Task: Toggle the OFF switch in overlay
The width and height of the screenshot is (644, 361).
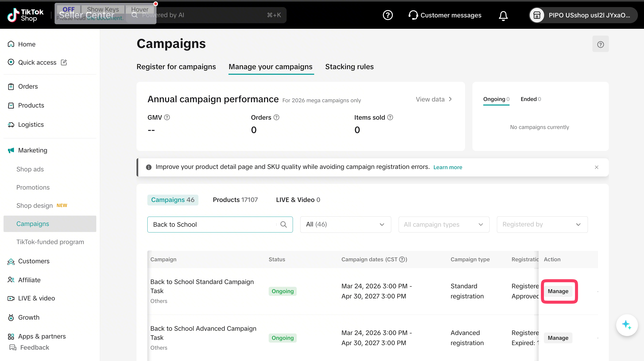Action: [68, 9]
